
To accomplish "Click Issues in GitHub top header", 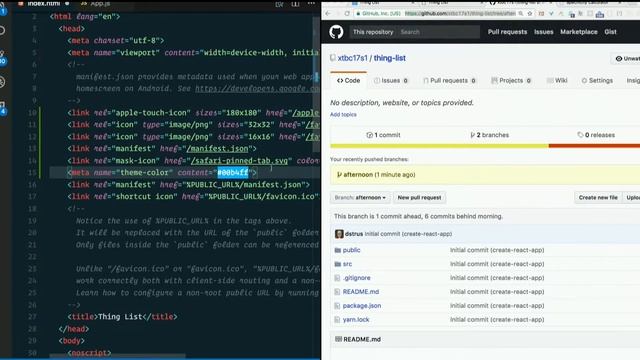I will [x=544, y=32].
